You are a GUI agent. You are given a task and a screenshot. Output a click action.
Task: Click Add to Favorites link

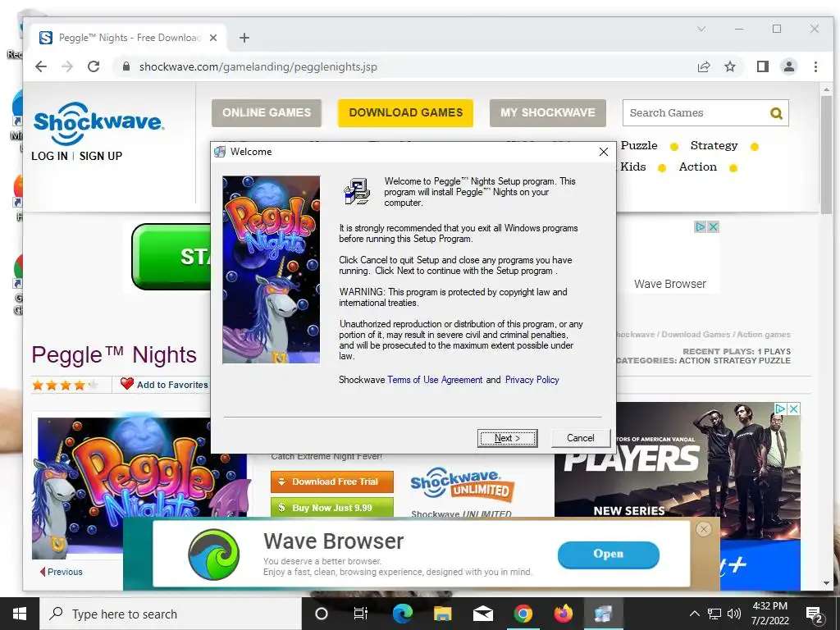172,385
